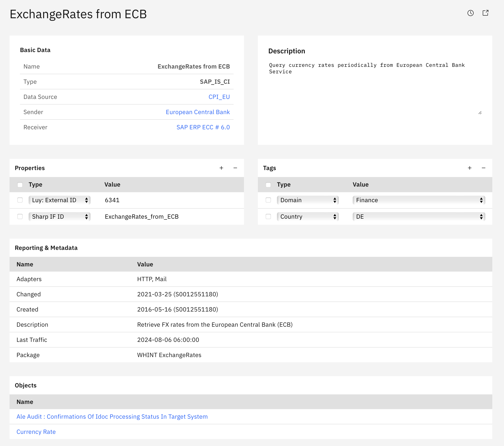Open the Luy: External ID type dropdown
This screenshot has width=504, height=446.
59,200
